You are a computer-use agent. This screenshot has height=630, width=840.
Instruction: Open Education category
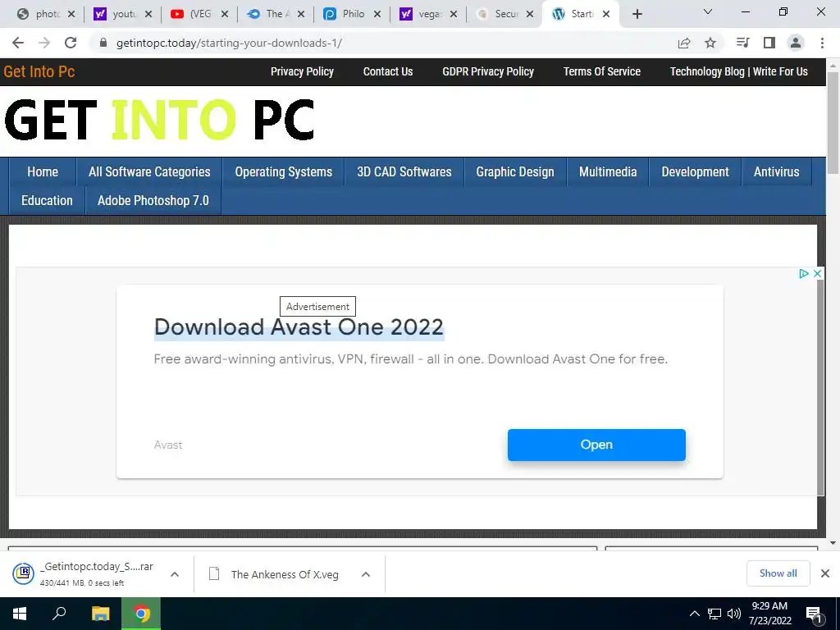tap(47, 200)
